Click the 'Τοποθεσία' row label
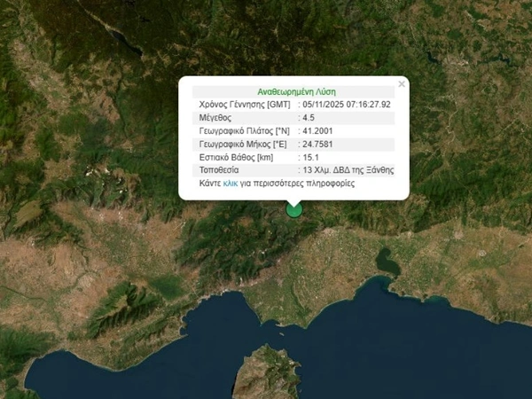The image size is (532, 399). (x=221, y=170)
